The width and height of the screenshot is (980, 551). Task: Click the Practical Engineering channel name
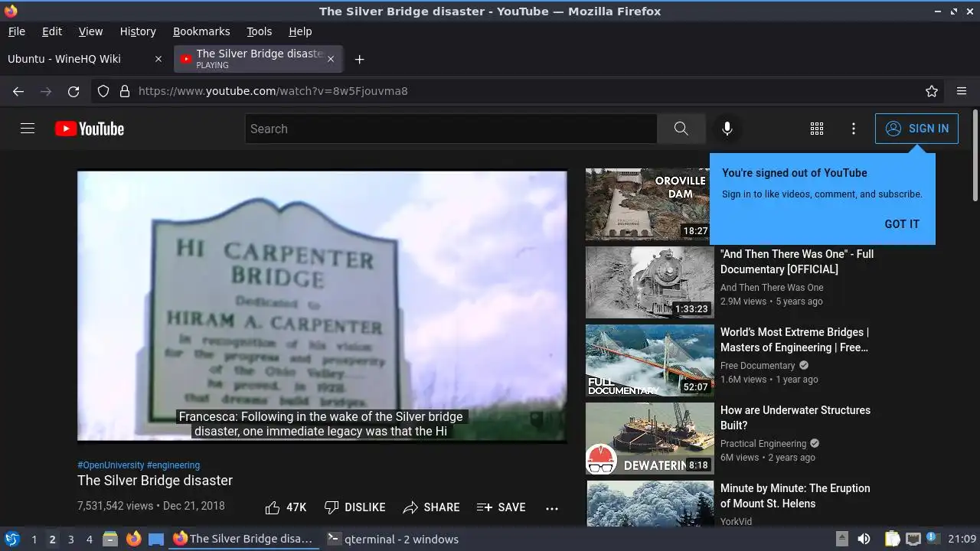pyautogui.click(x=763, y=444)
